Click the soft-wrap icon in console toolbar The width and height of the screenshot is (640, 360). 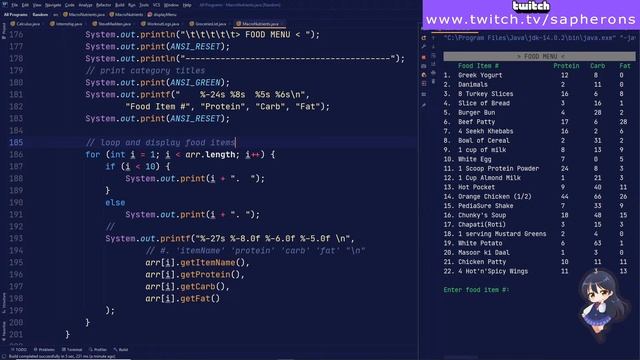[433, 56]
